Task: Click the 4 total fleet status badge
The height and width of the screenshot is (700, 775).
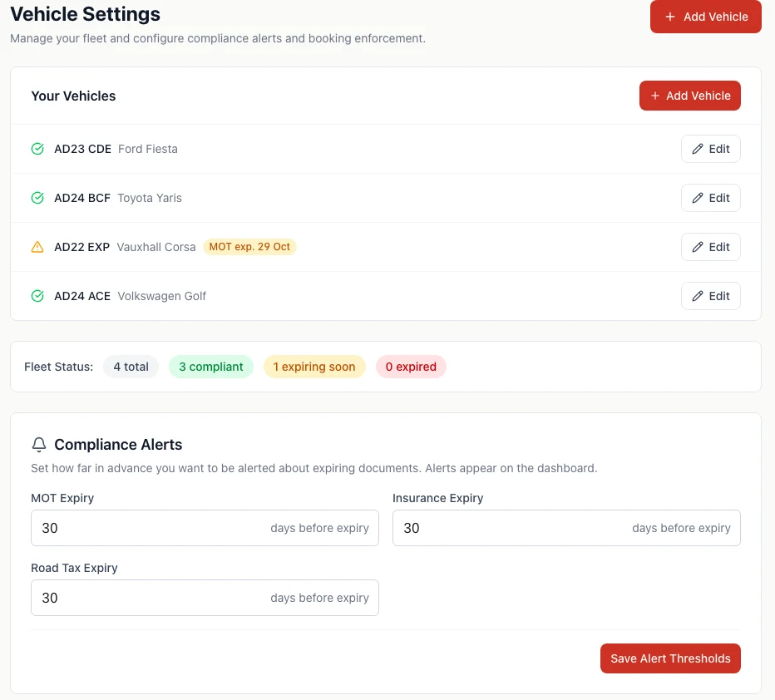Action: [131, 367]
